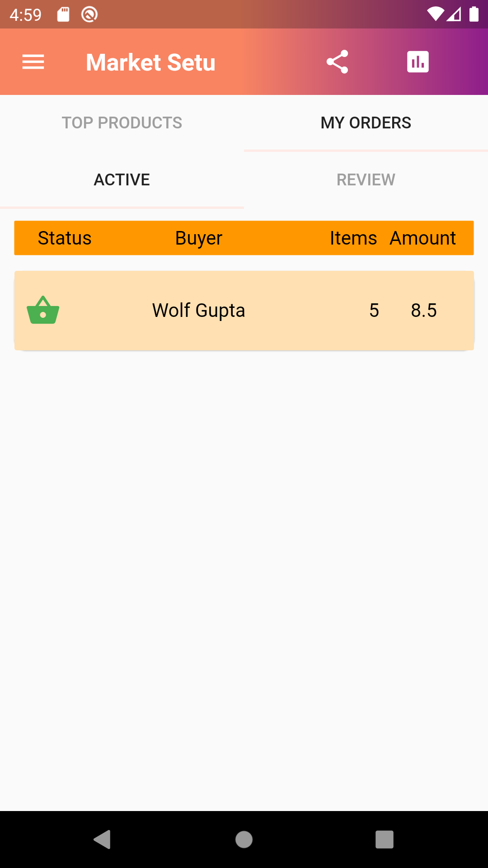The height and width of the screenshot is (868, 488).
Task: Tap the recent apps square button
Action: click(384, 840)
